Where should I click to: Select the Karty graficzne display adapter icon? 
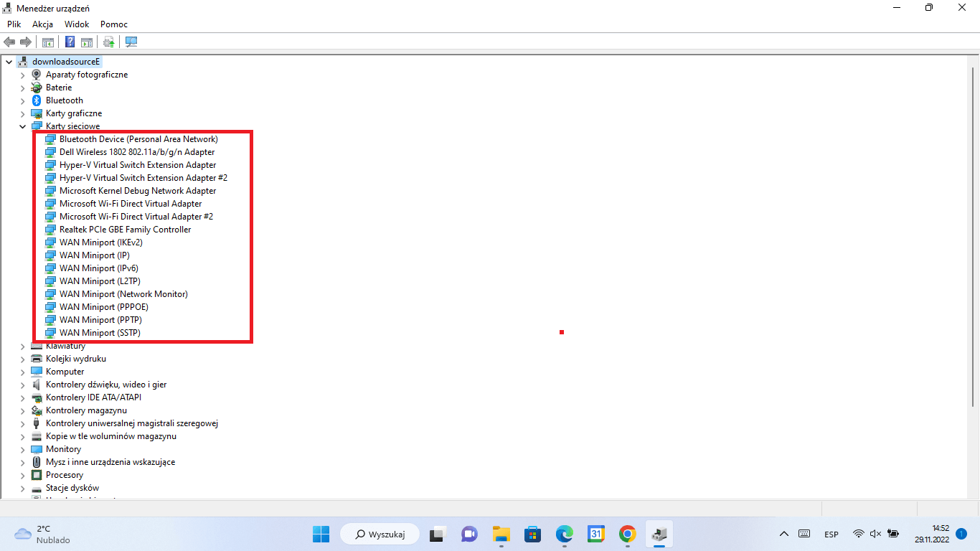tap(37, 113)
